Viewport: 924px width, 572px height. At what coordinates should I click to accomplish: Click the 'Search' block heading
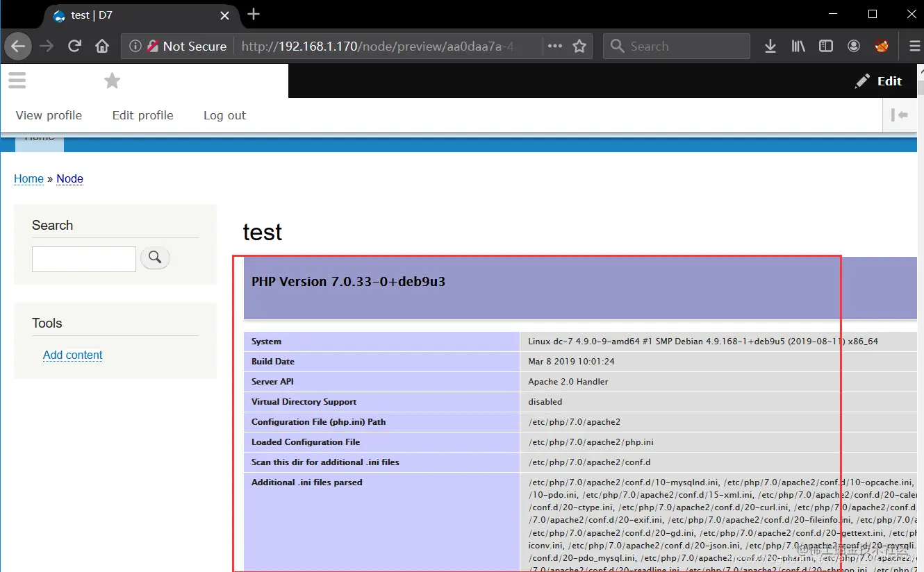[x=52, y=225]
